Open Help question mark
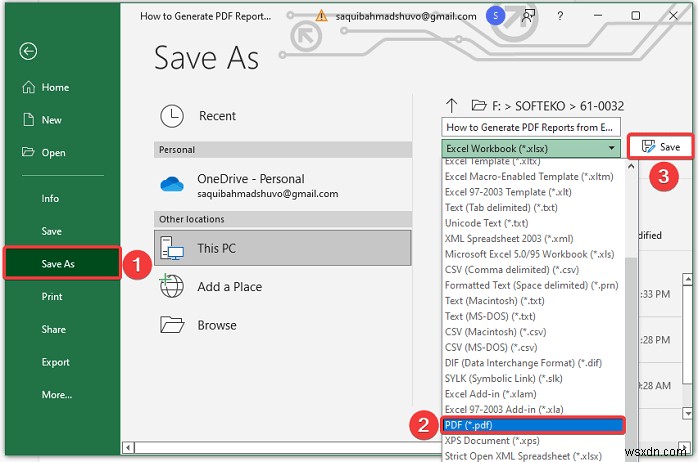This screenshot has width=698, height=462. (x=560, y=16)
